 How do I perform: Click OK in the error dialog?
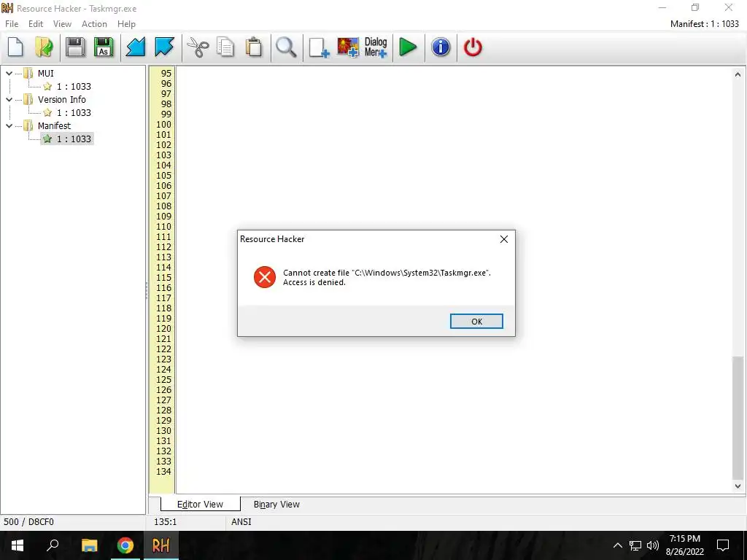476,322
